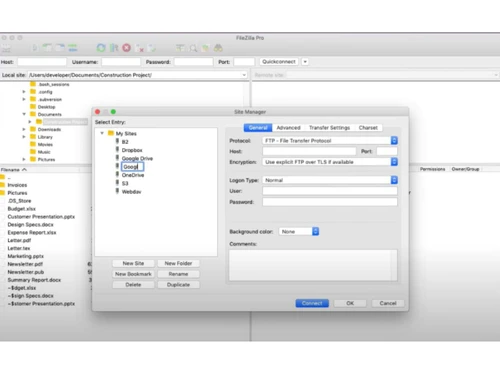
Task: Toggle the local directory tree icon
Action: tap(47, 48)
